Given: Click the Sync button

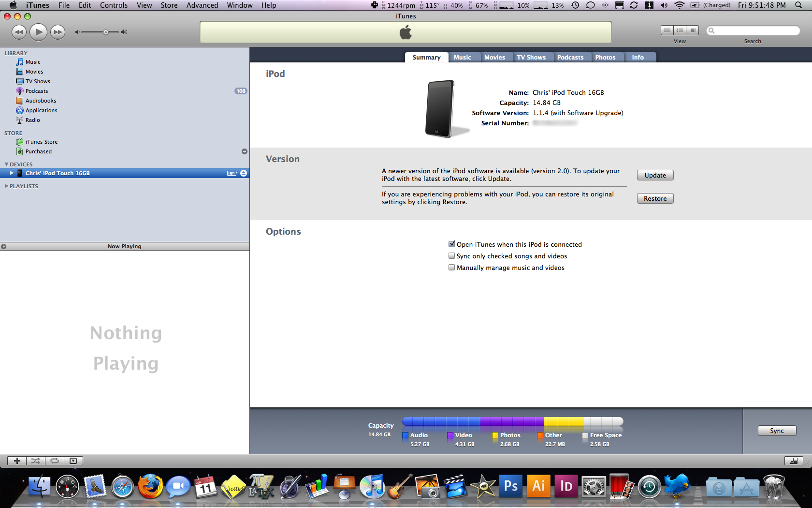Looking at the screenshot, I should (x=777, y=431).
